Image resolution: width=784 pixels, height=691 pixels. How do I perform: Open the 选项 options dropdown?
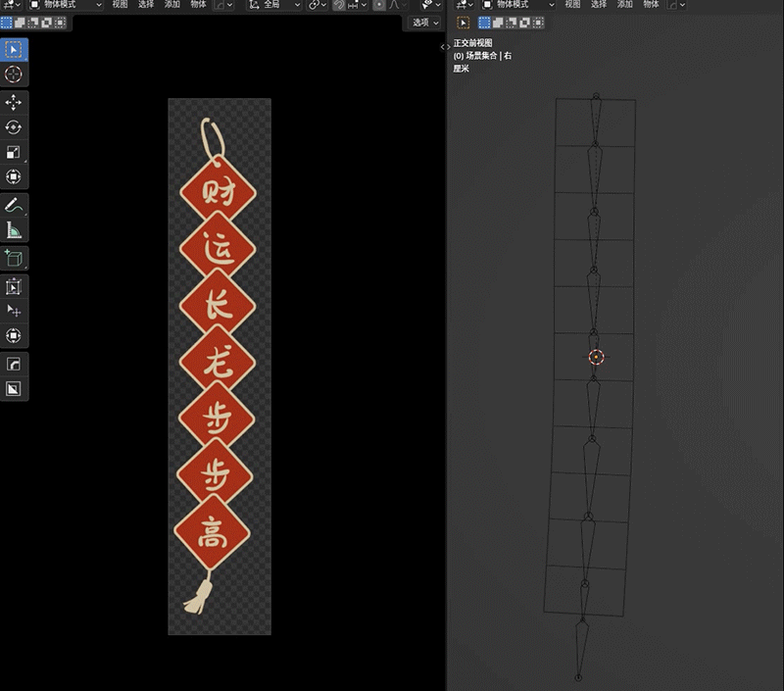pos(425,23)
